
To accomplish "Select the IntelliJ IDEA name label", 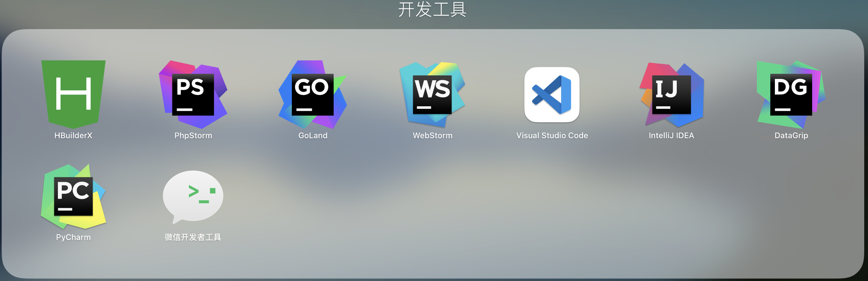I will (x=671, y=136).
